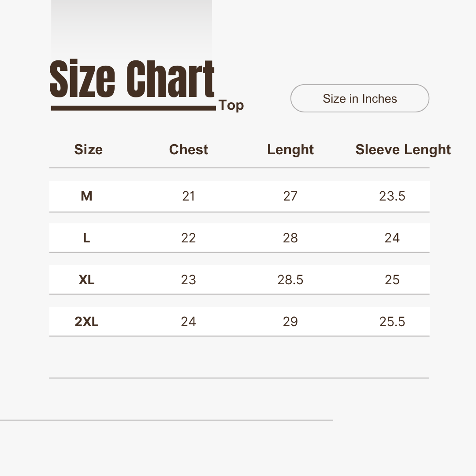
Task: Select chest value 22 in the L row
Action: [x=189, y=238]
